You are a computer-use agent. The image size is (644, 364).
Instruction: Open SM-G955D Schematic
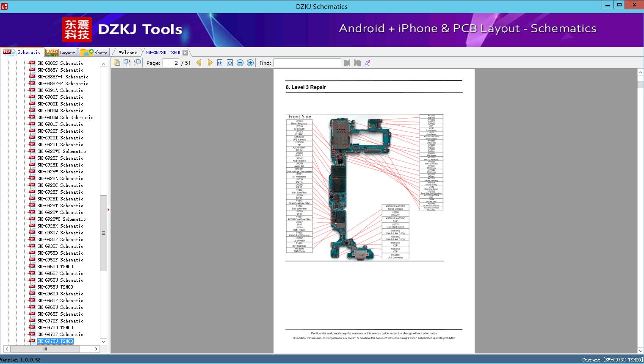pos(60,253)
